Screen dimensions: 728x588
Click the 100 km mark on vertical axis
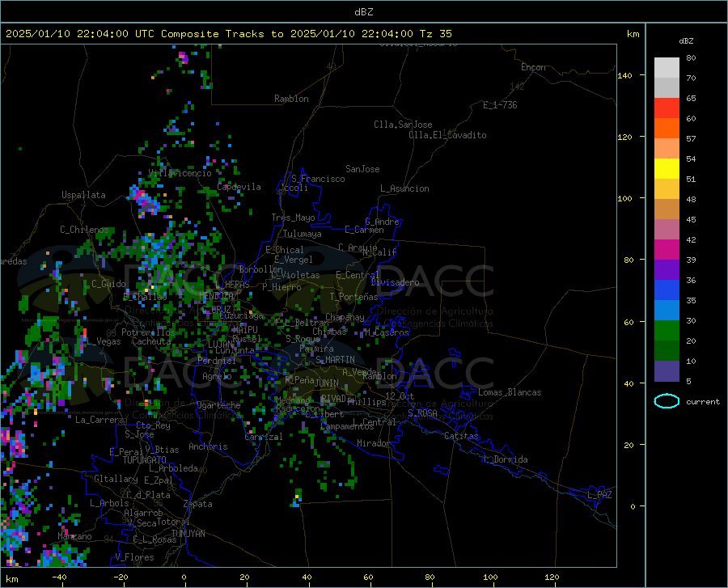pyautogui.click(x=624, y=199)
